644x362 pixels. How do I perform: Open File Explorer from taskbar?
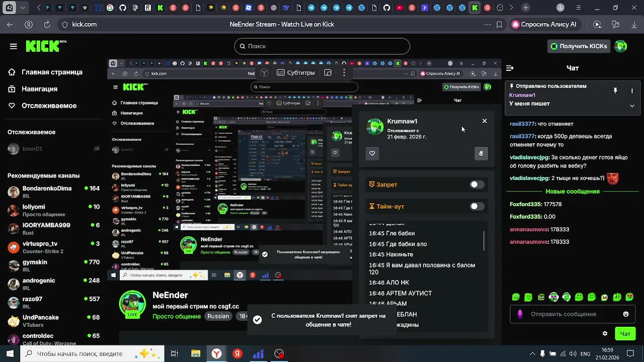(x=195, y=353)
